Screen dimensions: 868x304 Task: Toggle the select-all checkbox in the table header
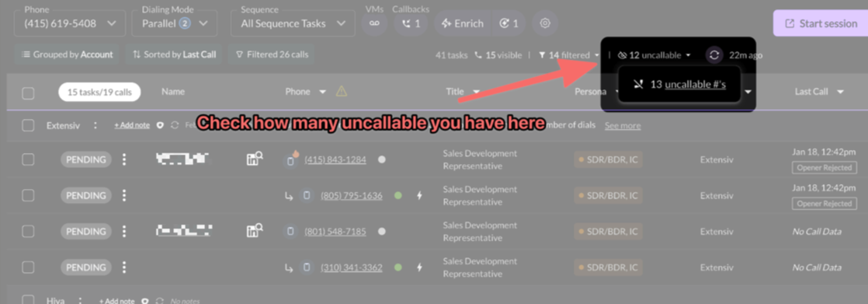point(28,93)
